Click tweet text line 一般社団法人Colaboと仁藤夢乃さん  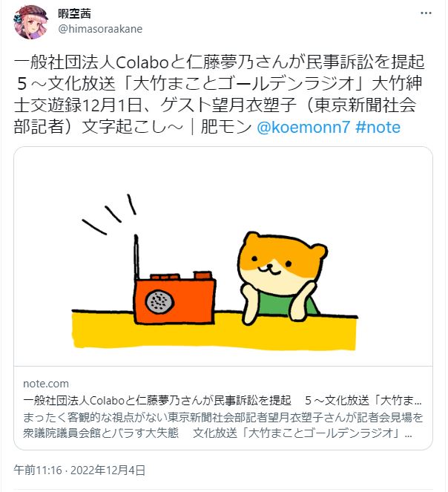point(219,62)
